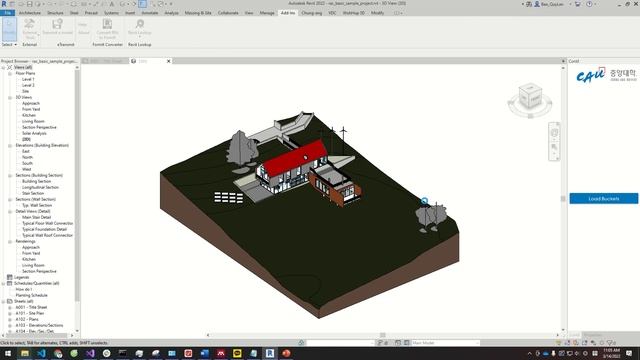
Task: Open Word from the taskbar
Action: (x=204, y=353)
